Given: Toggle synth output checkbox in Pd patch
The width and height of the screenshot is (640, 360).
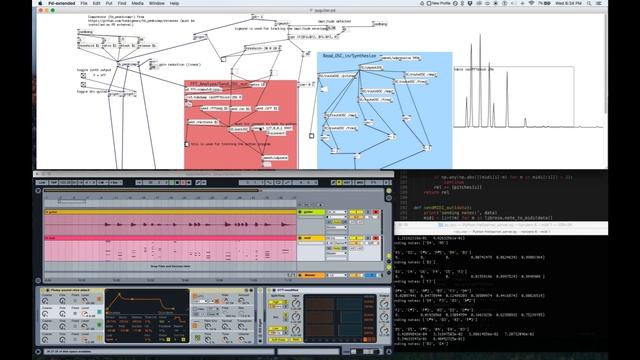Looking at the screenshot, I should pyautogui.click(x=83, y=76).
